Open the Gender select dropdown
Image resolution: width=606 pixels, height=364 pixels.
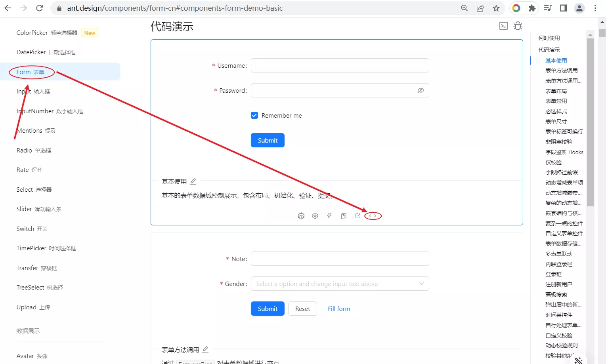[340, 284]
